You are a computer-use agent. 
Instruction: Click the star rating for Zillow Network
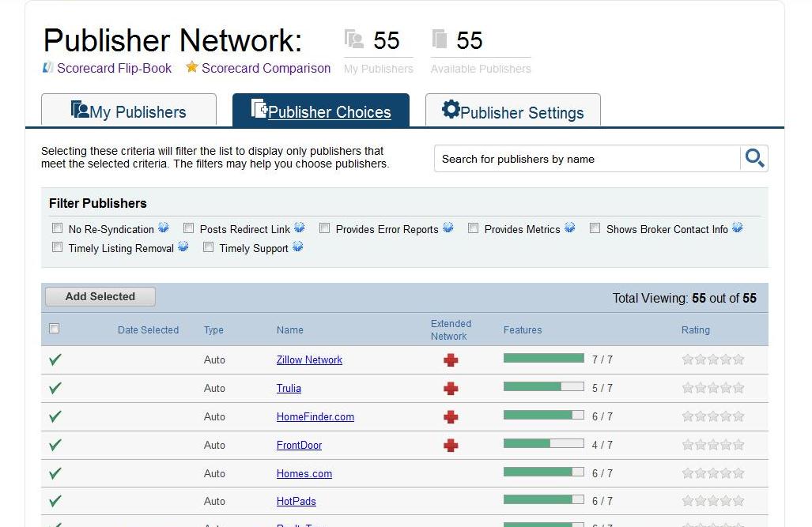[713, 359]
